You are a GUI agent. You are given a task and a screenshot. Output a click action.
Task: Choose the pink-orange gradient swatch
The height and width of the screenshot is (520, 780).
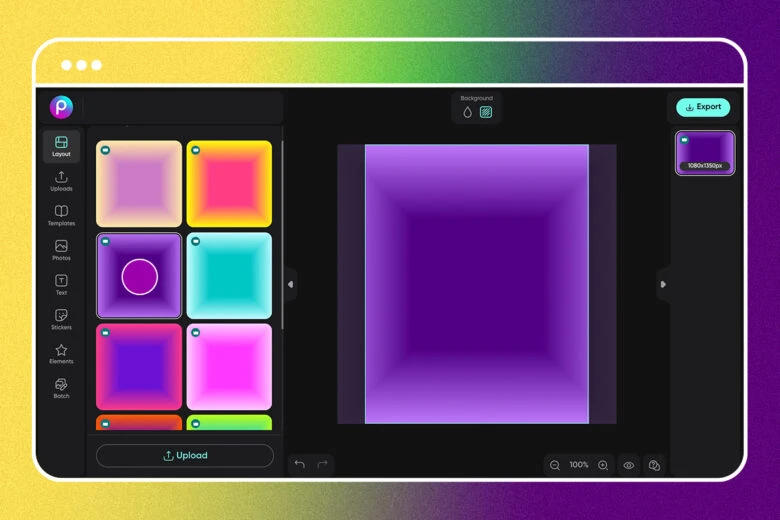229,183
